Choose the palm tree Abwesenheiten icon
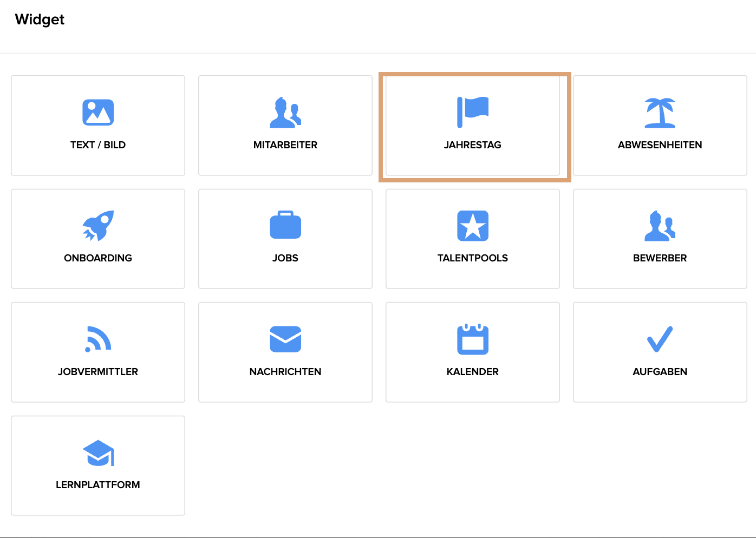Viewport: 756px width, 538px height. pos(660,113)
